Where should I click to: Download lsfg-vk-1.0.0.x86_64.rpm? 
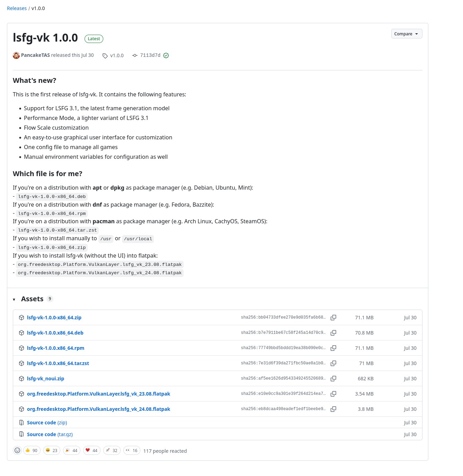tap(55, 348)
